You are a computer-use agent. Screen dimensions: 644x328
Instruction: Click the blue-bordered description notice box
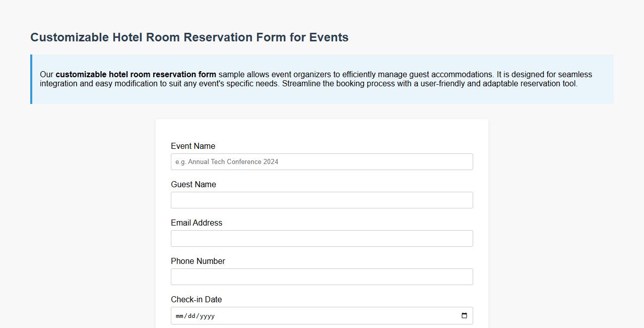point(322,79)
